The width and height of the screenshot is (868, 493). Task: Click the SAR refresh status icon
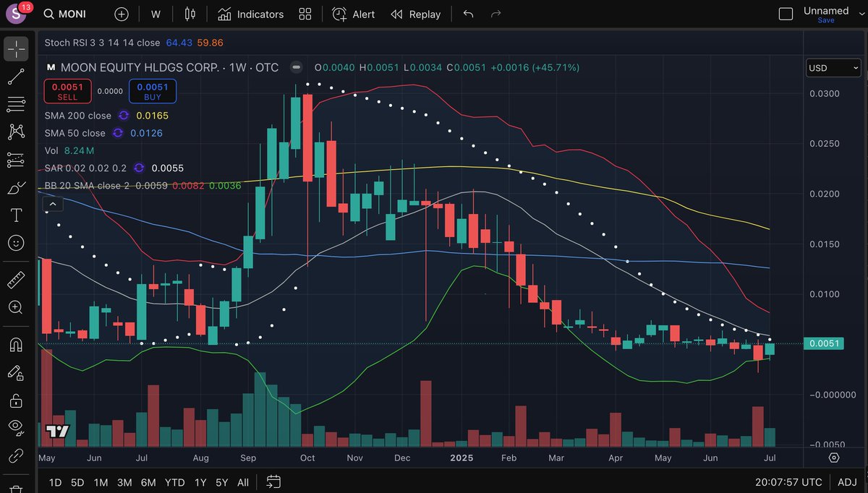139,168
